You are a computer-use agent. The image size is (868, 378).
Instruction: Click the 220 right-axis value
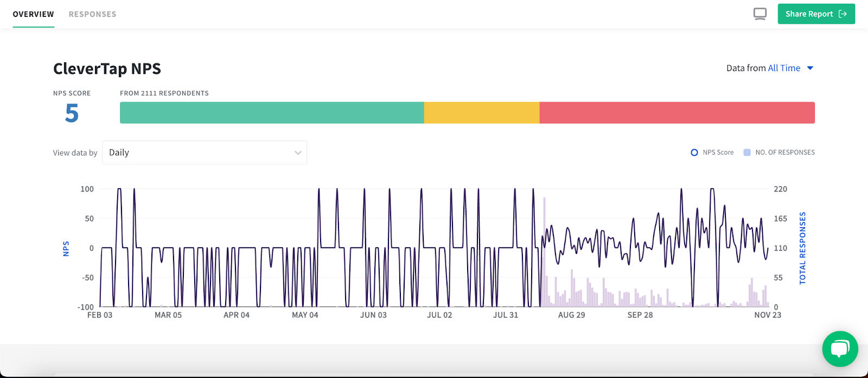[x=780, y=189]
